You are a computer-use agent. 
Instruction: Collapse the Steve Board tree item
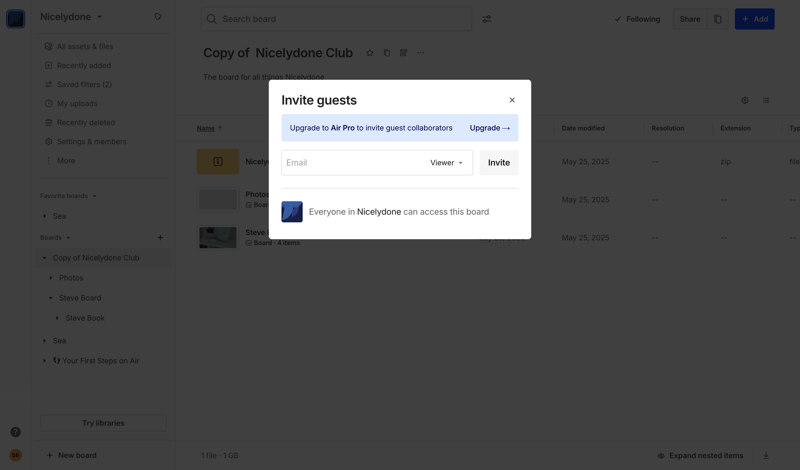coord(51,298)
